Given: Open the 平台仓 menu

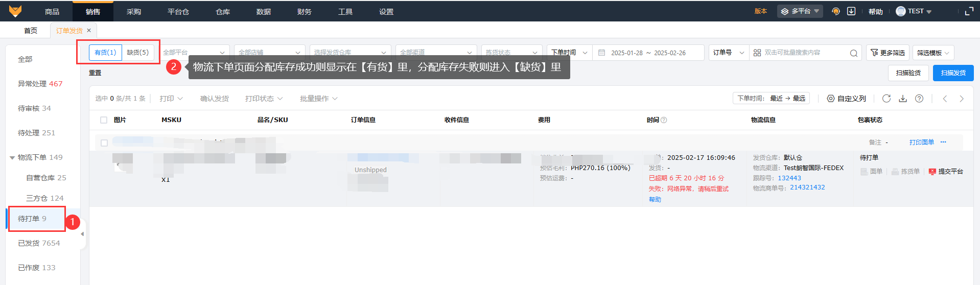Looking at the screenshot, I should click(x=178, y=12).
